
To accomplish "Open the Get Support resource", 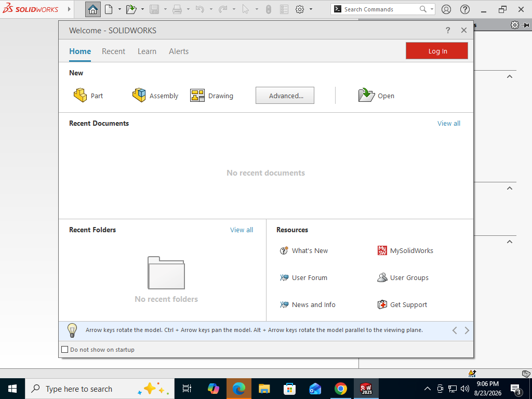I will coord(402,304).
